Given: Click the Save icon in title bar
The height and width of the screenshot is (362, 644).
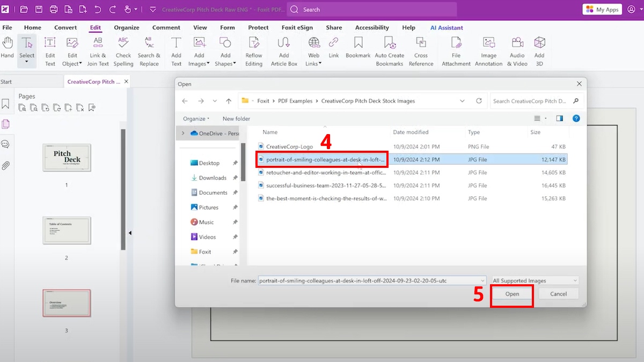Looking at the screenshot, I should click(39, 9).
